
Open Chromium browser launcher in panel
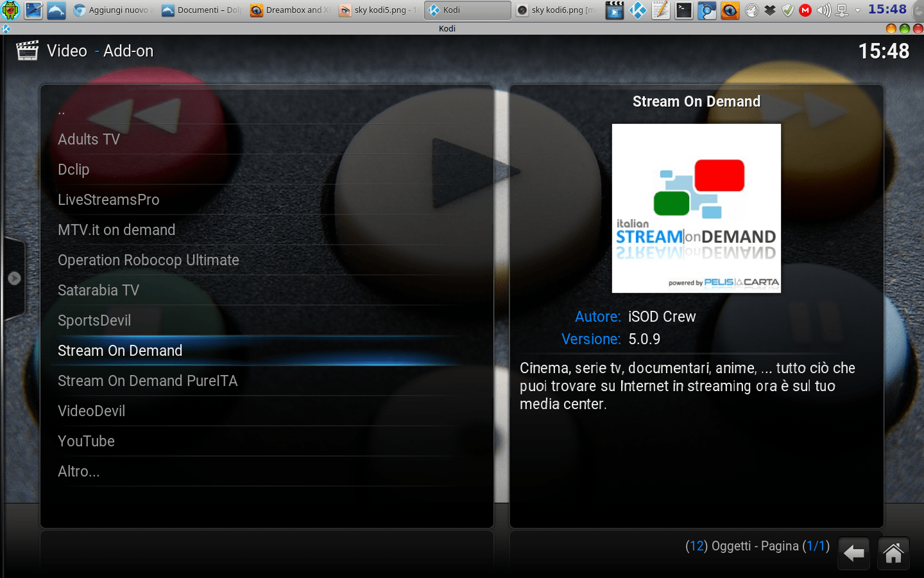click(707, 10)
